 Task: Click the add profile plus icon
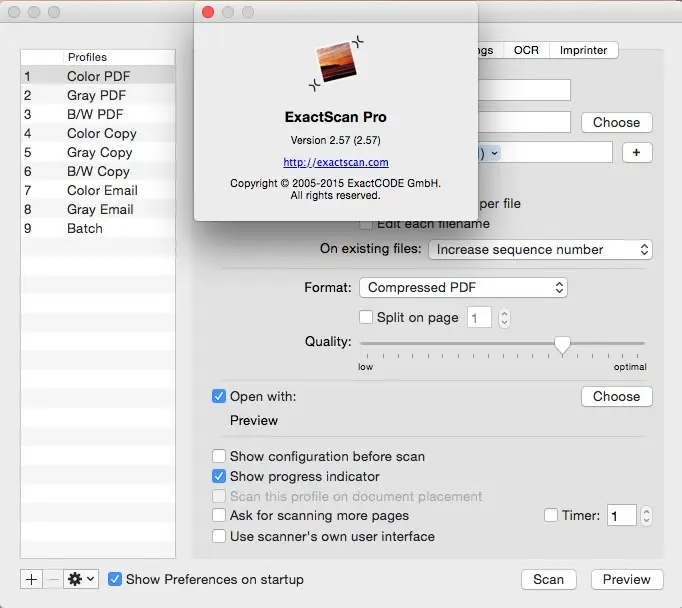pos(31,579)
